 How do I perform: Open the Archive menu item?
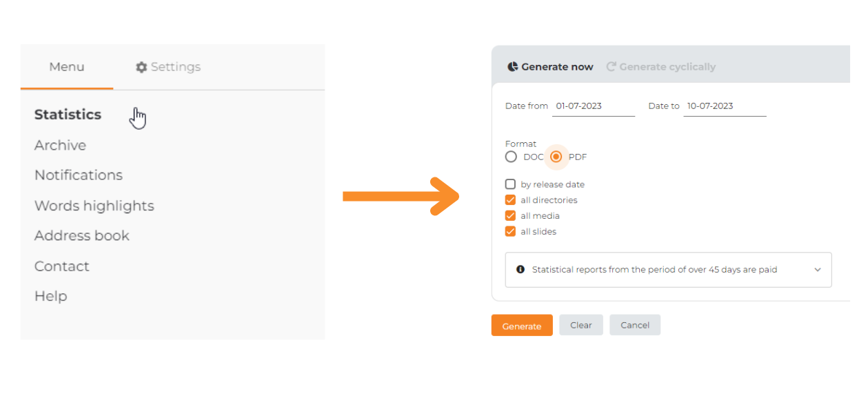[x=60, y=146]
